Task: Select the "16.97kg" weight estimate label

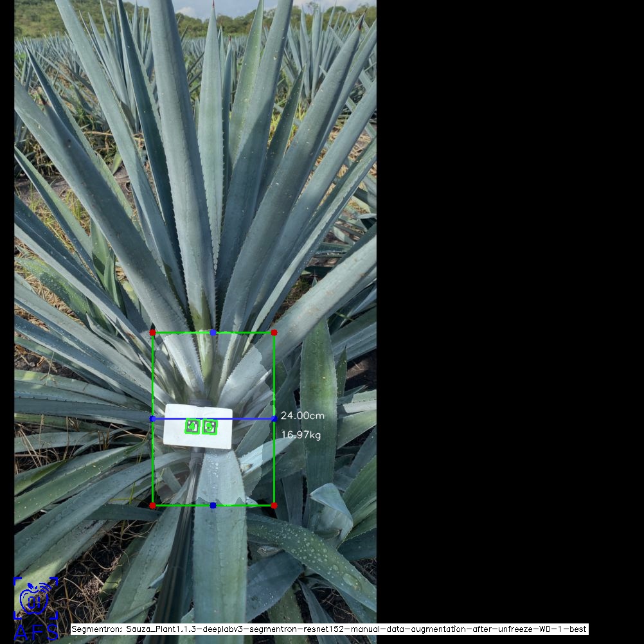Action: (x=301, y=435)
